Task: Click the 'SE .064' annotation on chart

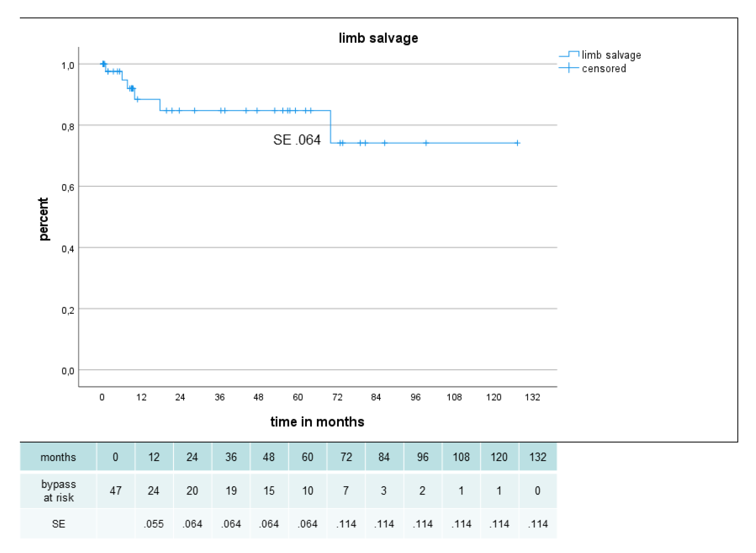Action: (x=297, y=140)
